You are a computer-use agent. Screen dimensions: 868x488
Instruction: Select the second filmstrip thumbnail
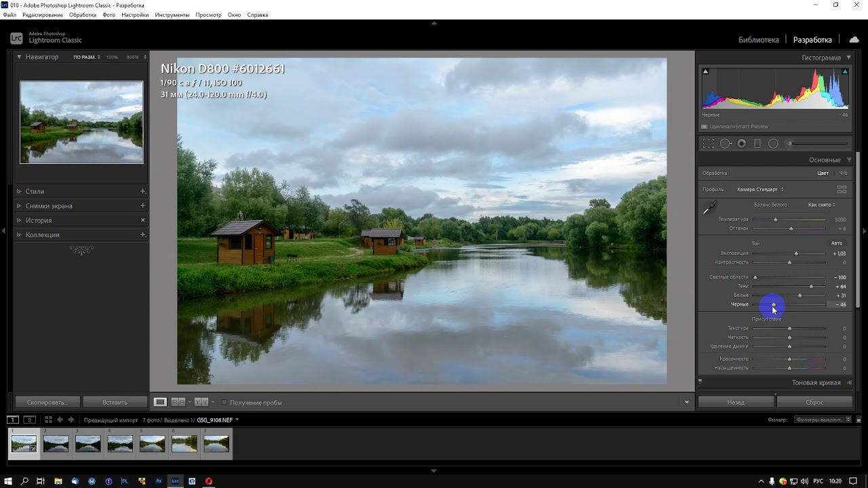(56, 443)
